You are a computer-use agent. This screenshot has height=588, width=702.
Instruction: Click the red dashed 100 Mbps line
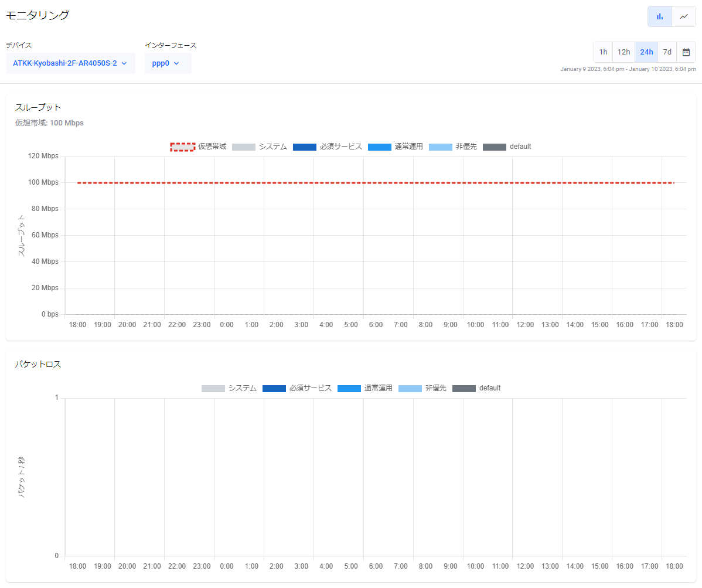coord(375,183)
